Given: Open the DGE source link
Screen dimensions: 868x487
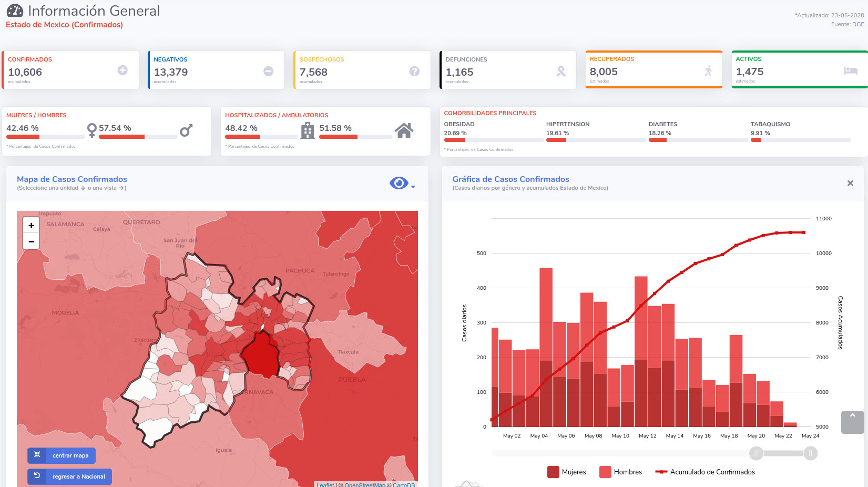Looking at the screenshot, I should (x=858, y=24).
